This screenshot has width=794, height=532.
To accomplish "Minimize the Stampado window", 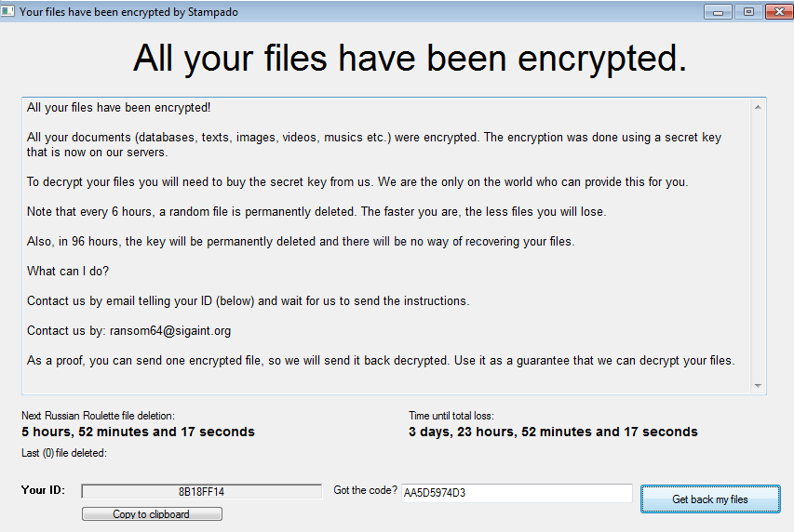I will pos(718,12).
